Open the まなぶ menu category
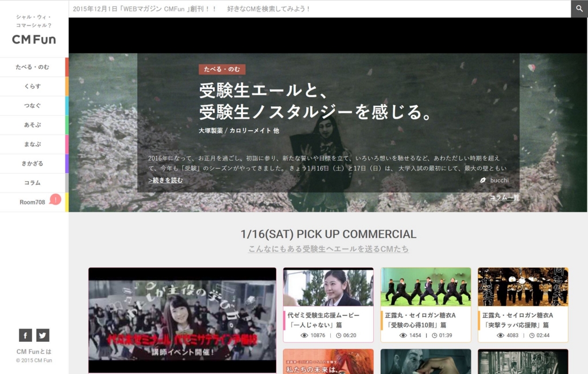Viewport: 588px width, 374px height. (x=34, y=145)
